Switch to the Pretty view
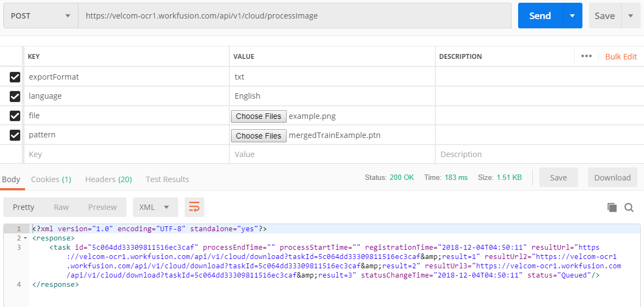 click(23, 207)
